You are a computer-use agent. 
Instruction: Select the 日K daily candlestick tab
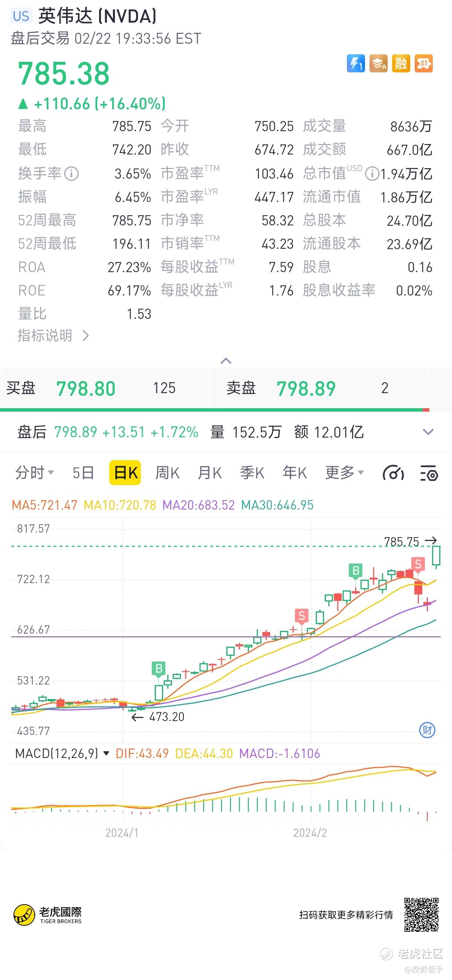pyautogui.click(x=125, y=473)
